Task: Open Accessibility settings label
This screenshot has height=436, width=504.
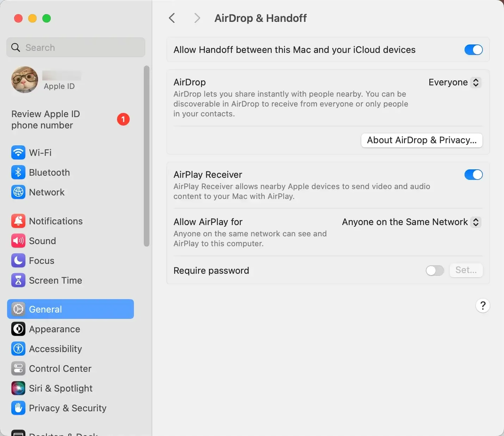Action: click(x=55, y=349)
